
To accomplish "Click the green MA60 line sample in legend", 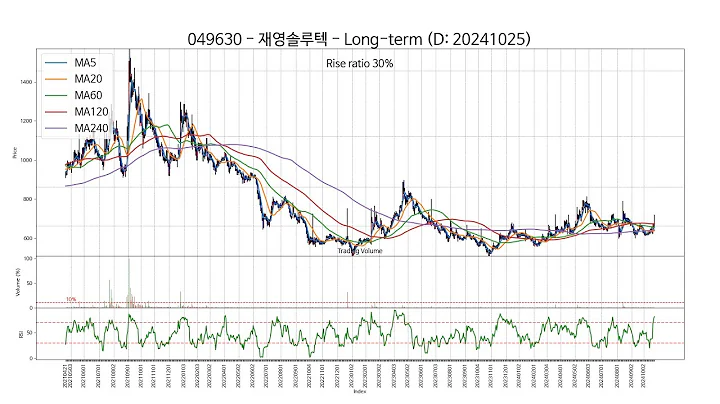I will tap(56, 95).
